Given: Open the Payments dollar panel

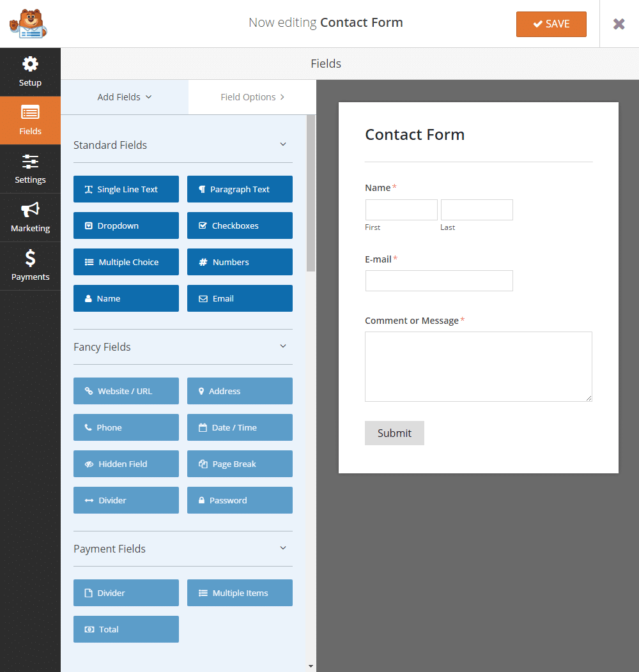Looking at the screenshot, I should pyautogui.click(x=30, y=266).
